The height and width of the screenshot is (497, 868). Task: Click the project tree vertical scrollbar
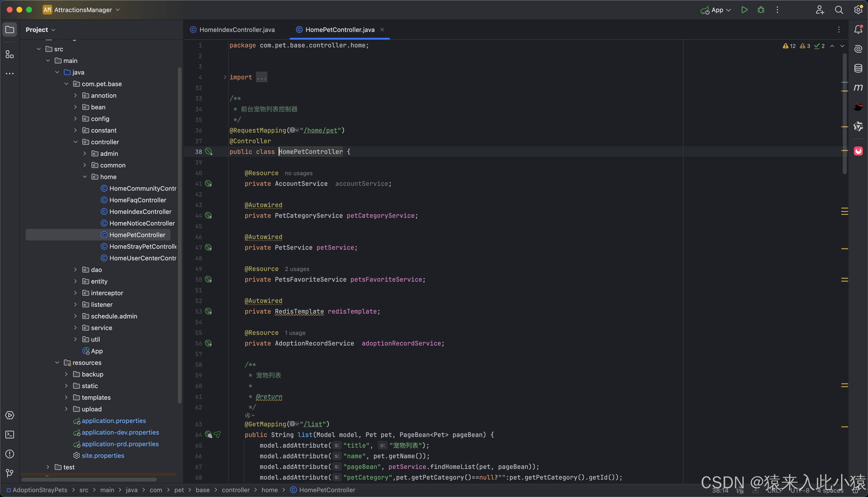180,235
